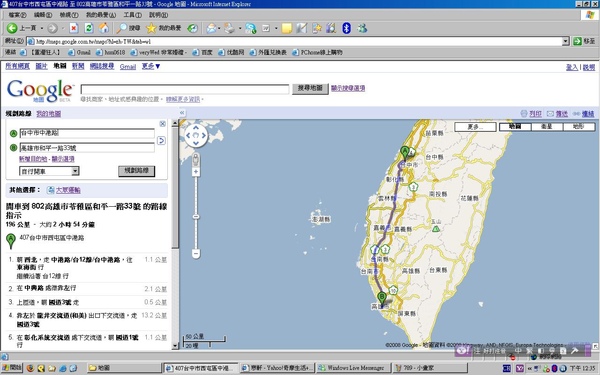Click marker B on the map

pyautogui.click(x=382, y=298)
